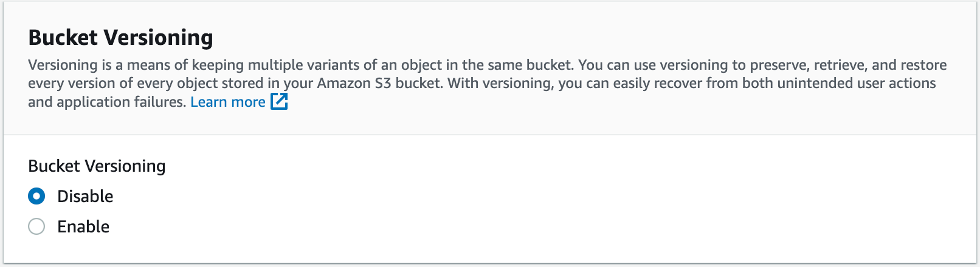Open the external link icon beside Learn more
980x267 pixels.
[x=279, y=102]
